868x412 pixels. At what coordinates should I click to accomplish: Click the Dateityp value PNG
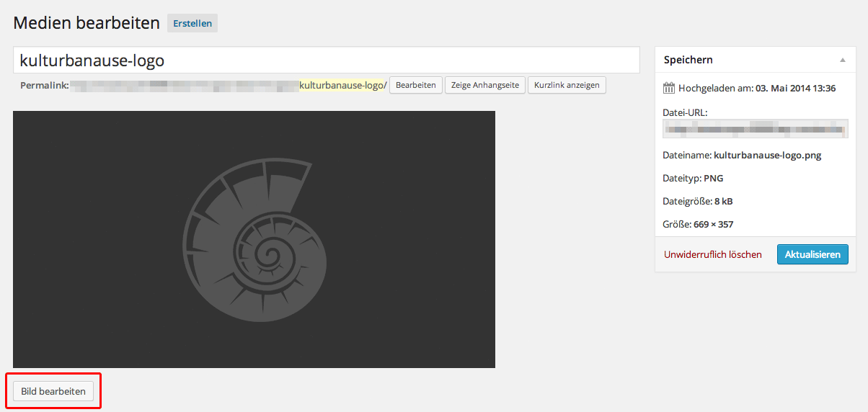tap(713, 178)
